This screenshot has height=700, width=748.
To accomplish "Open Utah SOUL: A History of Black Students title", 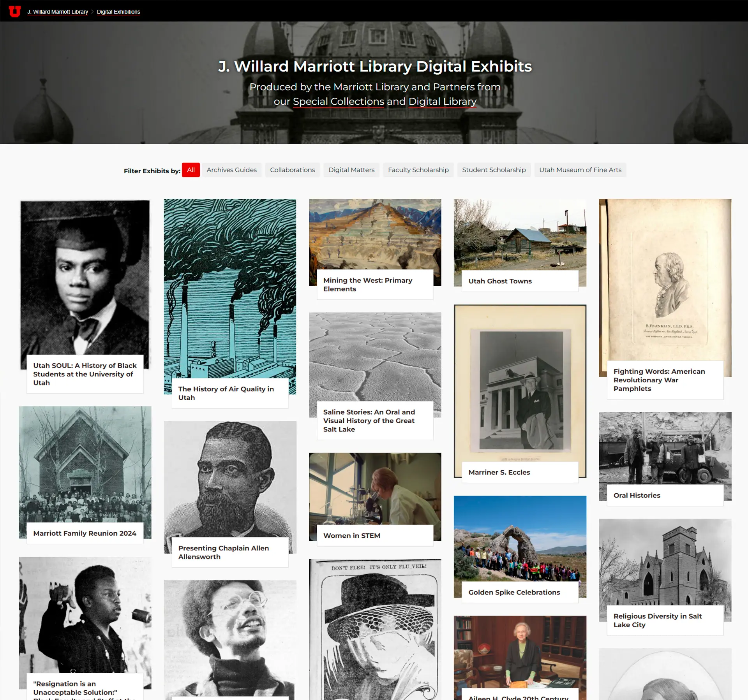I will click(x=85, y=374).
